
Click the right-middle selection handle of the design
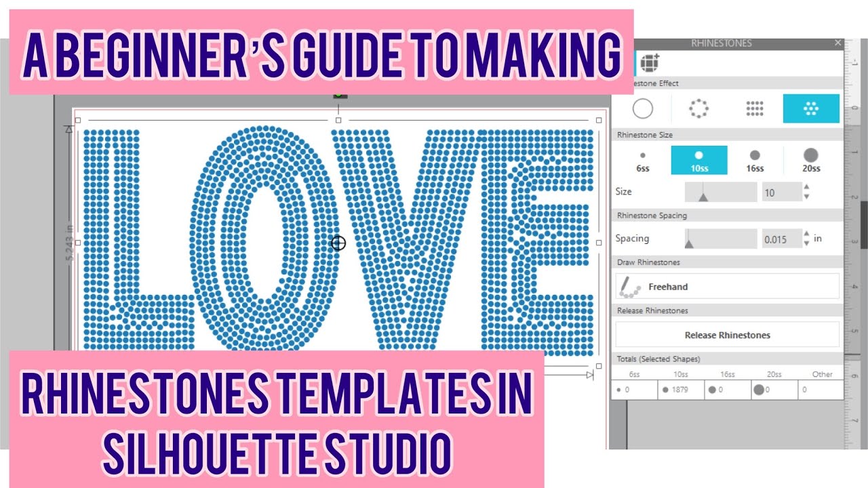pos(599,242)
